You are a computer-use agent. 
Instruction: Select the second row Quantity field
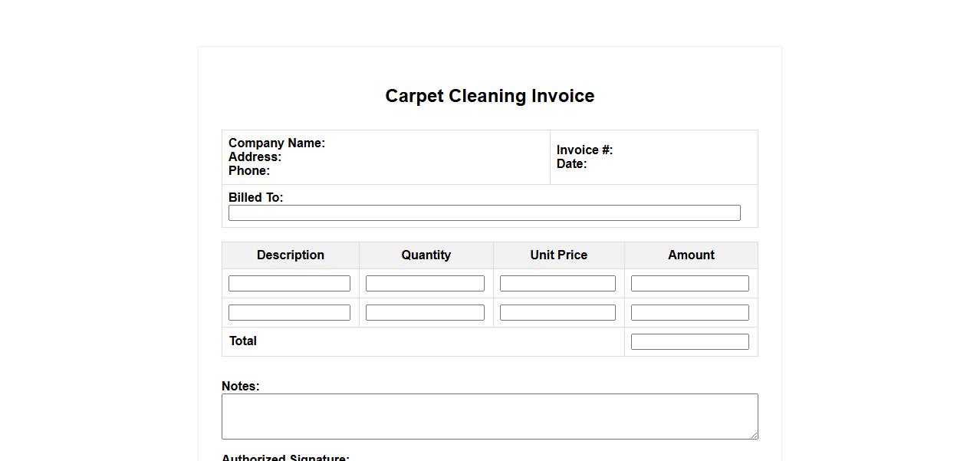[425, 312]
